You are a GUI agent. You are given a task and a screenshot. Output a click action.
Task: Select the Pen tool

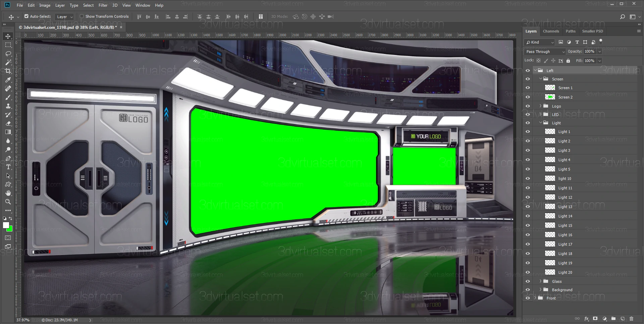point(8,158)
